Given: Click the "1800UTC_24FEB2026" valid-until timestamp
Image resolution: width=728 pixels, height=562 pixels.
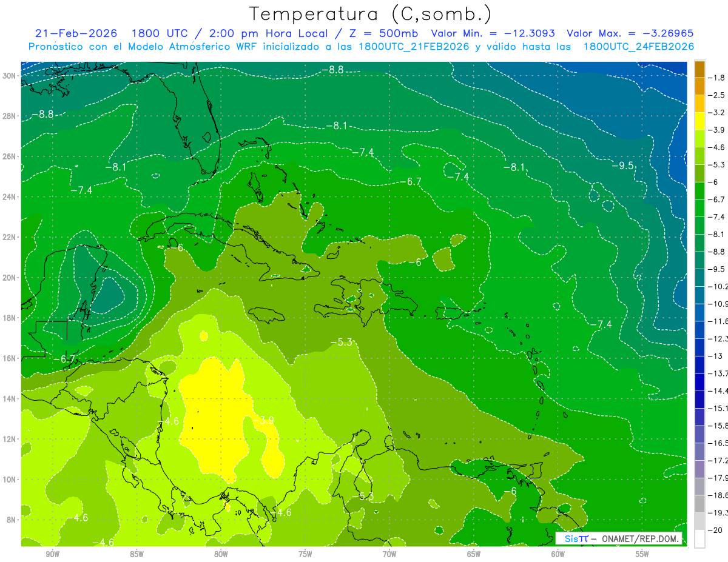Looking at the screenshot, I should pyautogui.click(x=638, y=47).
